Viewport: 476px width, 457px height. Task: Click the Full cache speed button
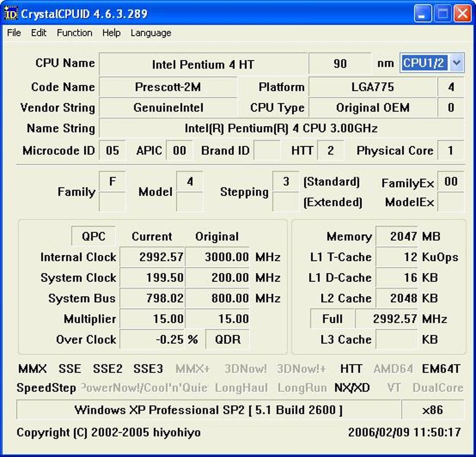[x=332, y=318]
